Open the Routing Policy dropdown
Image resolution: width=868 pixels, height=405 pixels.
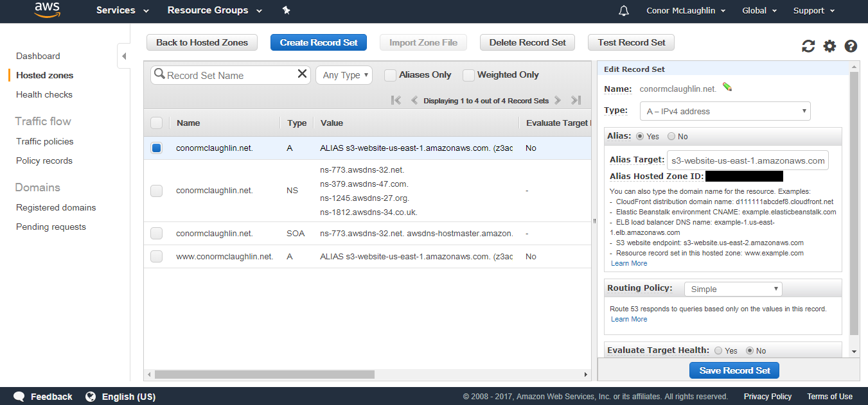point(733,289)
